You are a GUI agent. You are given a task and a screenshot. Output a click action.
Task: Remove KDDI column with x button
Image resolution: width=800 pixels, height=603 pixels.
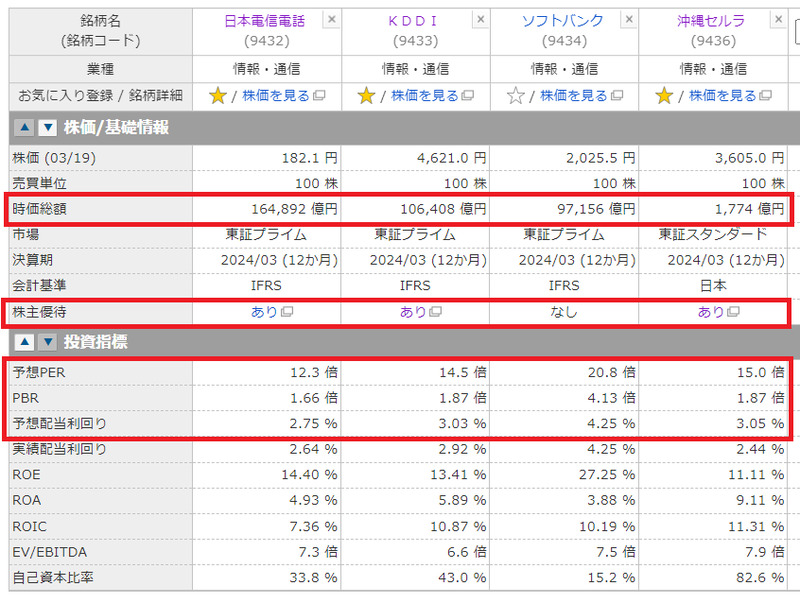(481, 19)
